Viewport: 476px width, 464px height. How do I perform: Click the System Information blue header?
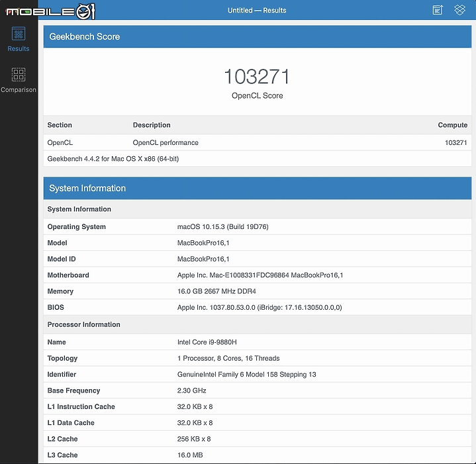tap(258, 188)
